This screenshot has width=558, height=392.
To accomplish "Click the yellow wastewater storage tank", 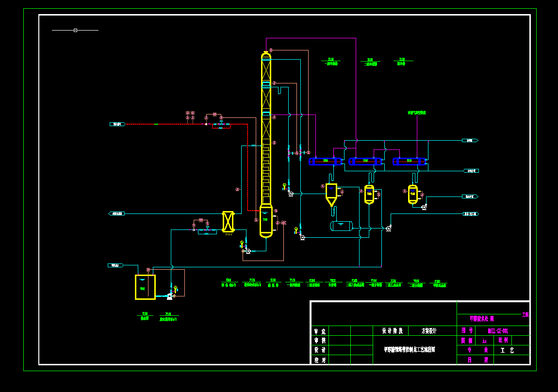I will (145, 287).
